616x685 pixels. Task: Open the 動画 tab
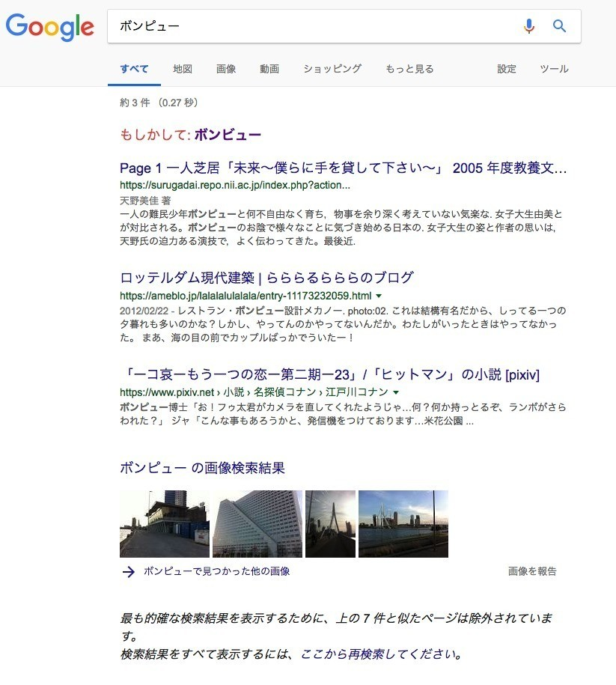pyautogui.click(x=269, y=69)
